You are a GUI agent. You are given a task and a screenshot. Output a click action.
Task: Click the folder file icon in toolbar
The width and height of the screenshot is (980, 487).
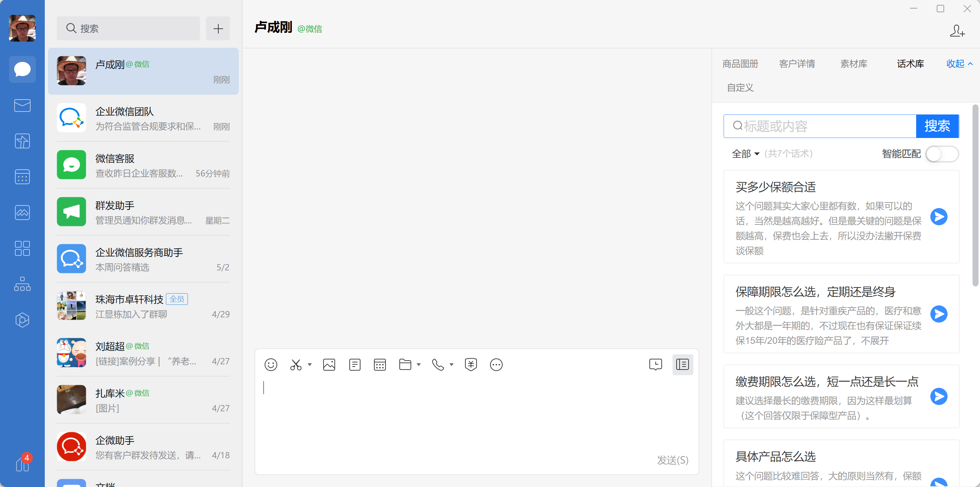[x=405, y=365]
